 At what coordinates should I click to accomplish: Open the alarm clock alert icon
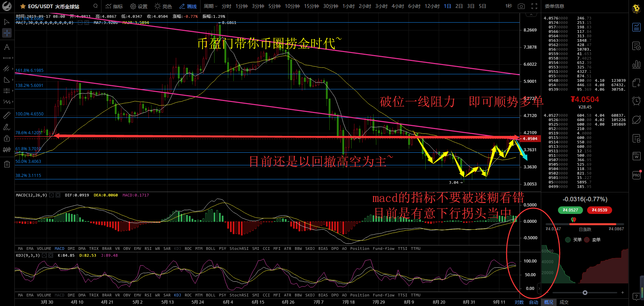coord(636,101)
